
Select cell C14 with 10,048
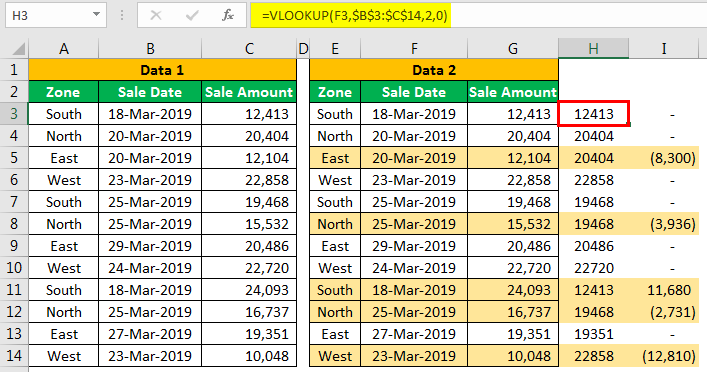[x=249, y=356]
